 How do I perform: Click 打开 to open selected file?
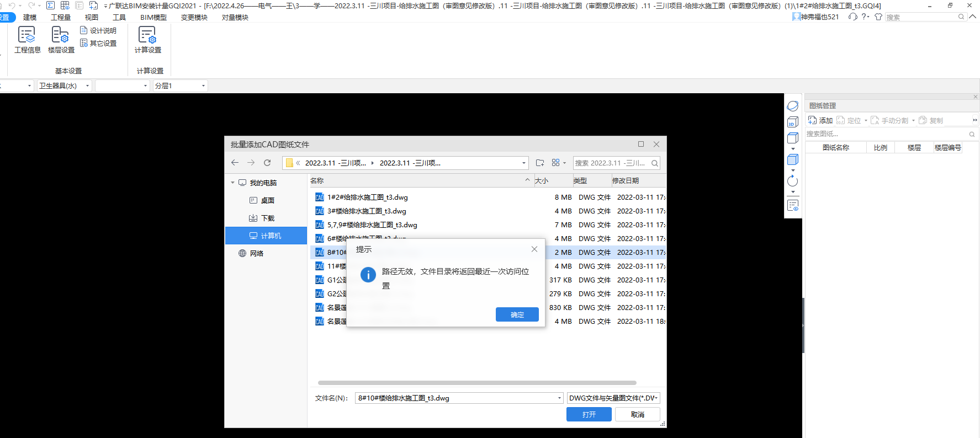click(589, 414)
